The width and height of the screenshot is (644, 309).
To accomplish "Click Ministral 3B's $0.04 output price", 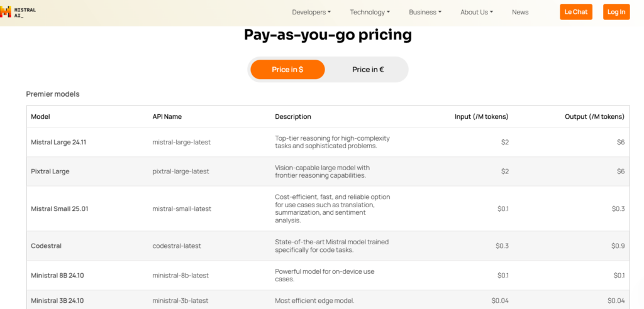I will tap(616, 301).
